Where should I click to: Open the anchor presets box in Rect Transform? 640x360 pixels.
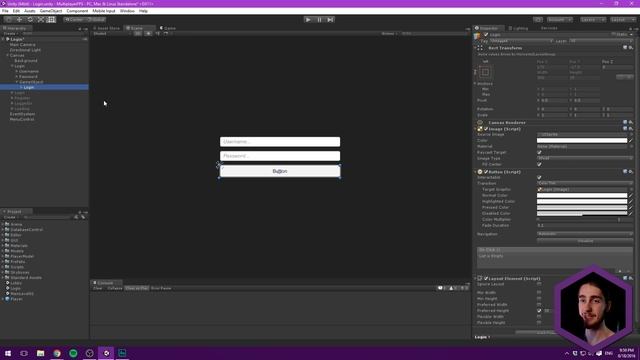pos(485,72)
